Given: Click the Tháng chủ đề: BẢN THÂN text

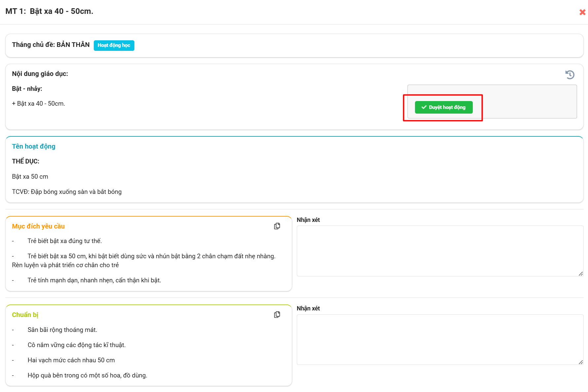Looking at the screenshot, I should coord(51,45).
